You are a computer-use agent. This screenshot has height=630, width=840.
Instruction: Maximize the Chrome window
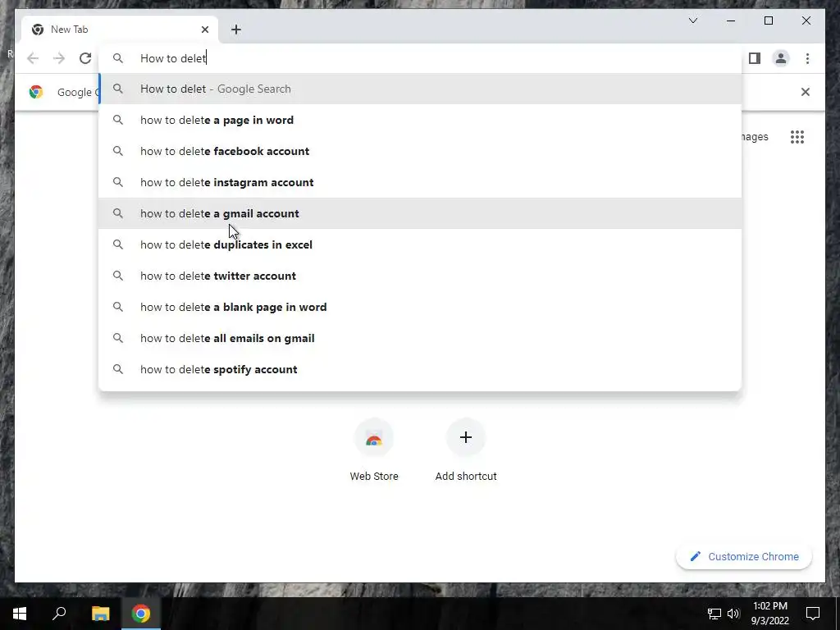coord(768,21)
